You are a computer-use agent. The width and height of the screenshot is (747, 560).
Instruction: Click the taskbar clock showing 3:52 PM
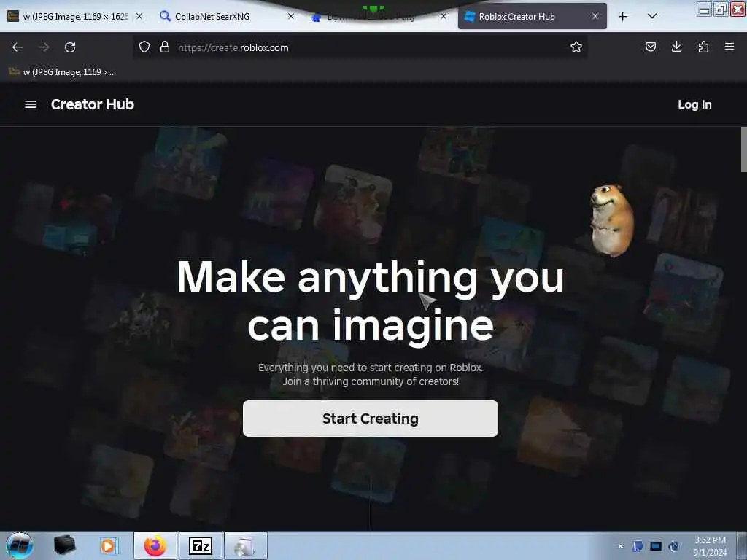point(710,546)
